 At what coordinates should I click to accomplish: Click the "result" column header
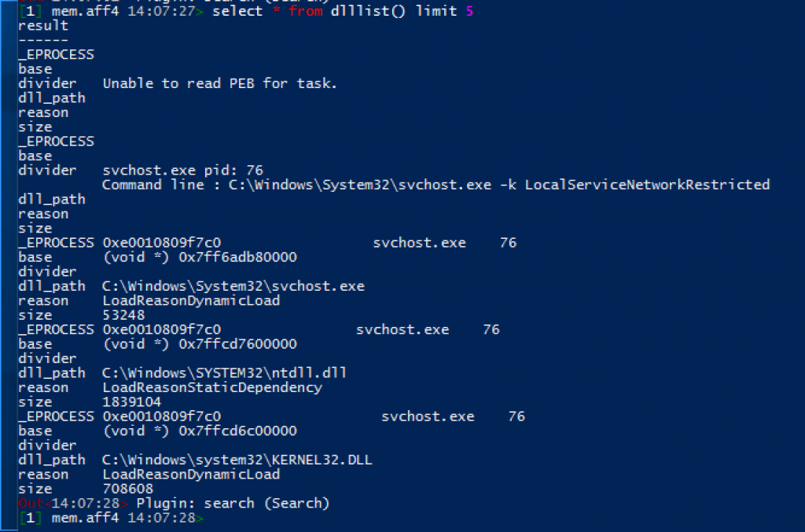tap(43, 26)
